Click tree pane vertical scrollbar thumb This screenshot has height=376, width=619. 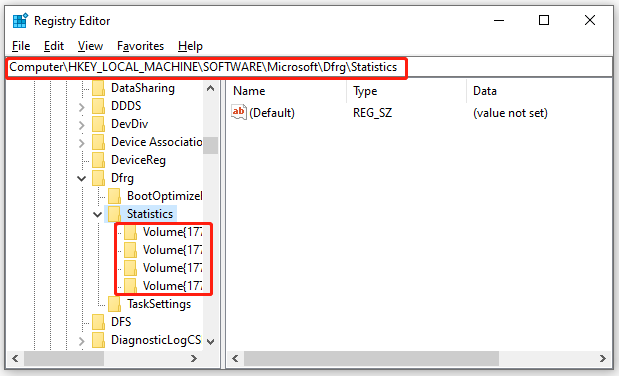pos(210,145)
